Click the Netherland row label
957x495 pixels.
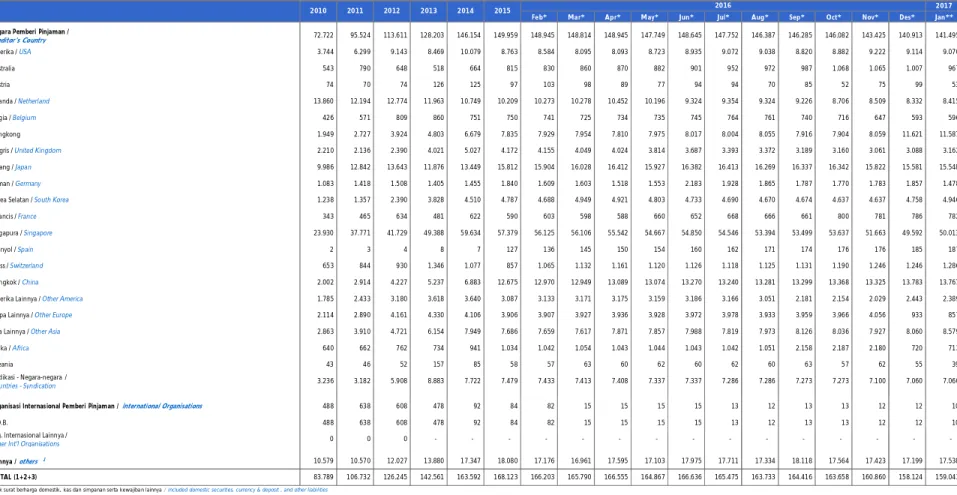coord(34,101)
